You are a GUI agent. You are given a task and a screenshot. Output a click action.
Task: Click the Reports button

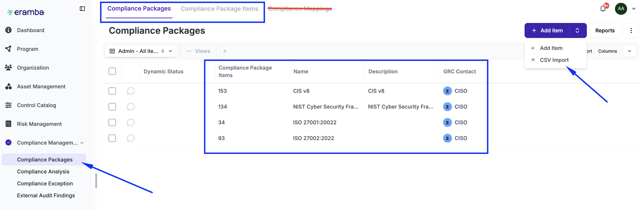coord(605,30)
